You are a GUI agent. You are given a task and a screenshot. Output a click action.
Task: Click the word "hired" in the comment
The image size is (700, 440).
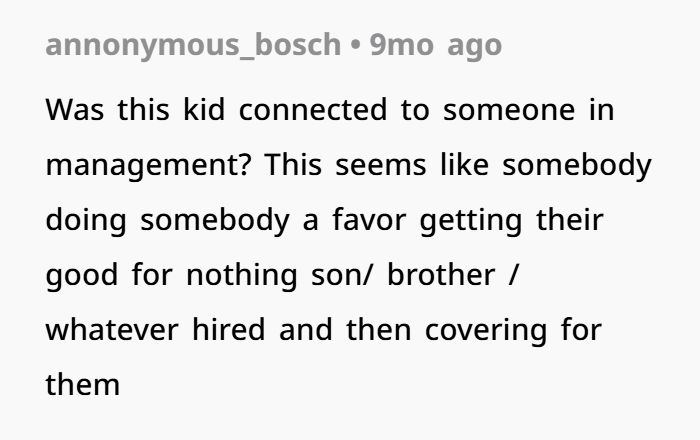point(229,330)
